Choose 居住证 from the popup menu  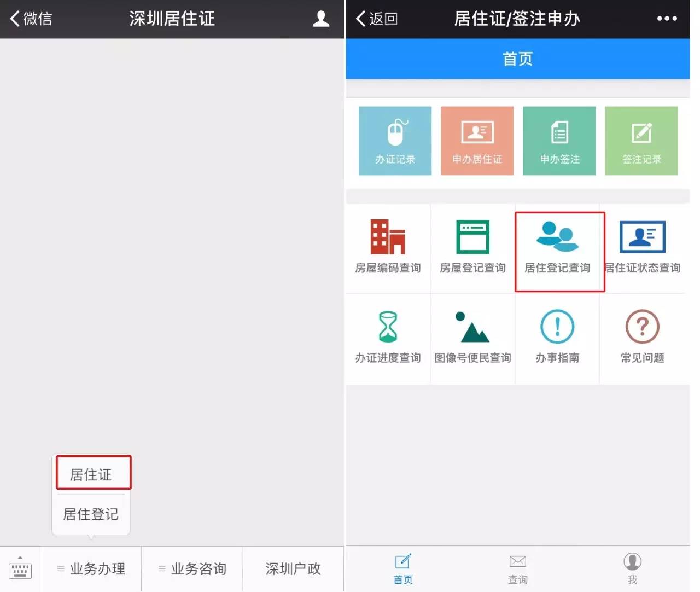[91, 474]
